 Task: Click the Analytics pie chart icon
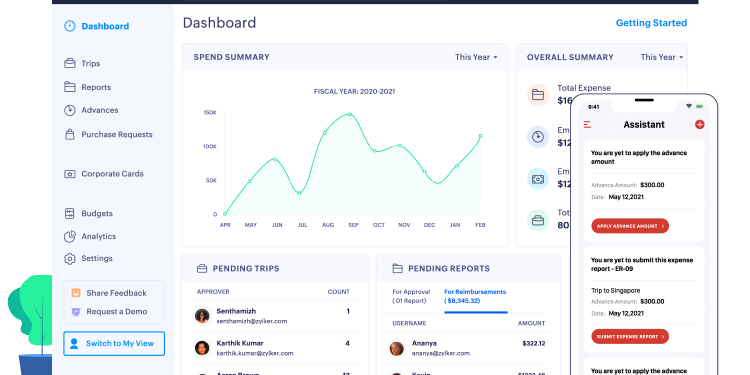[x=70, y=236]
